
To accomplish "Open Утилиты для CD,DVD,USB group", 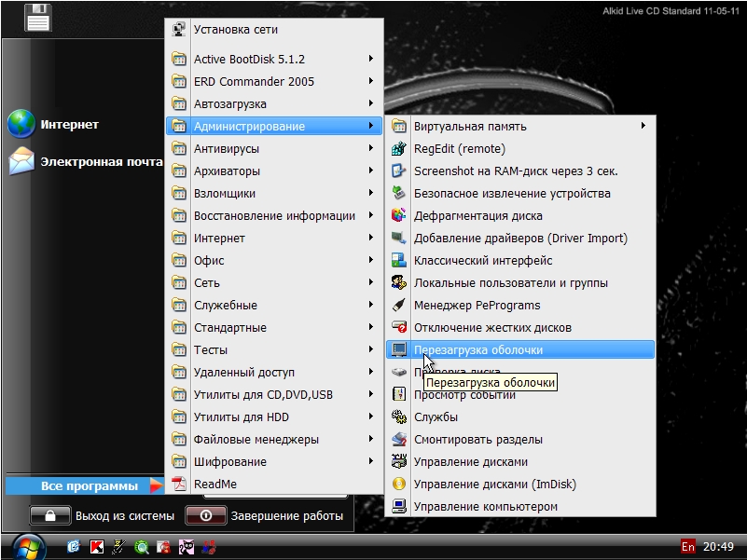I will tap(274, 395).
